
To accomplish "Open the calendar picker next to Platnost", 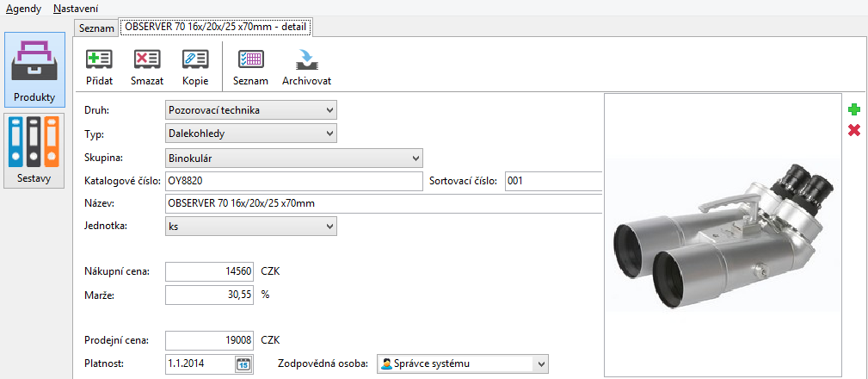I will pos(243,364).
